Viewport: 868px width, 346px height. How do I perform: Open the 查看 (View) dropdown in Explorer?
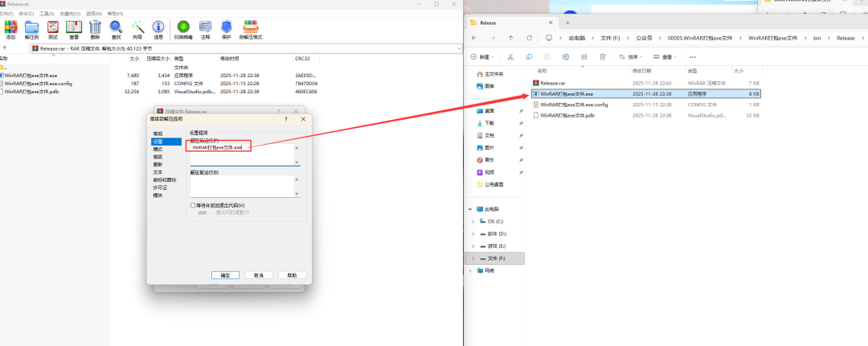coord(665,56)
